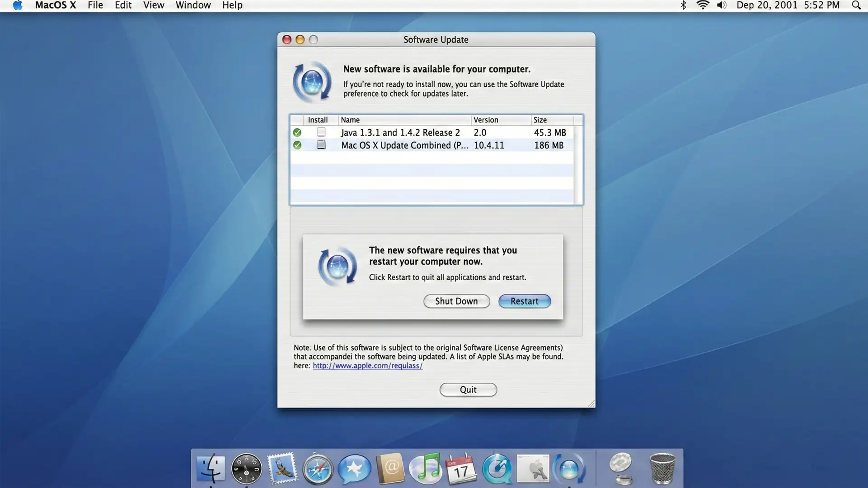Screen dimensions: 868x488
Task: Click the menu bar date and time
Action: (788, 5)
